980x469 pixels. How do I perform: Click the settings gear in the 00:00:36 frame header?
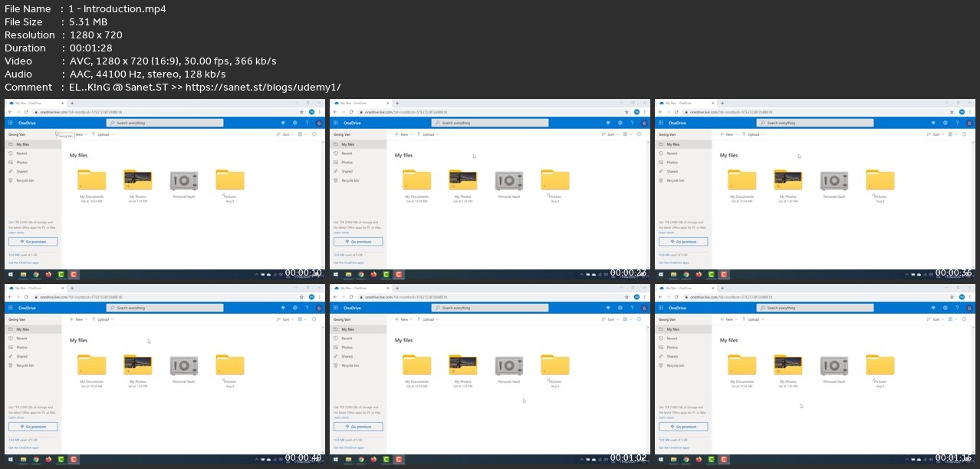945,123
